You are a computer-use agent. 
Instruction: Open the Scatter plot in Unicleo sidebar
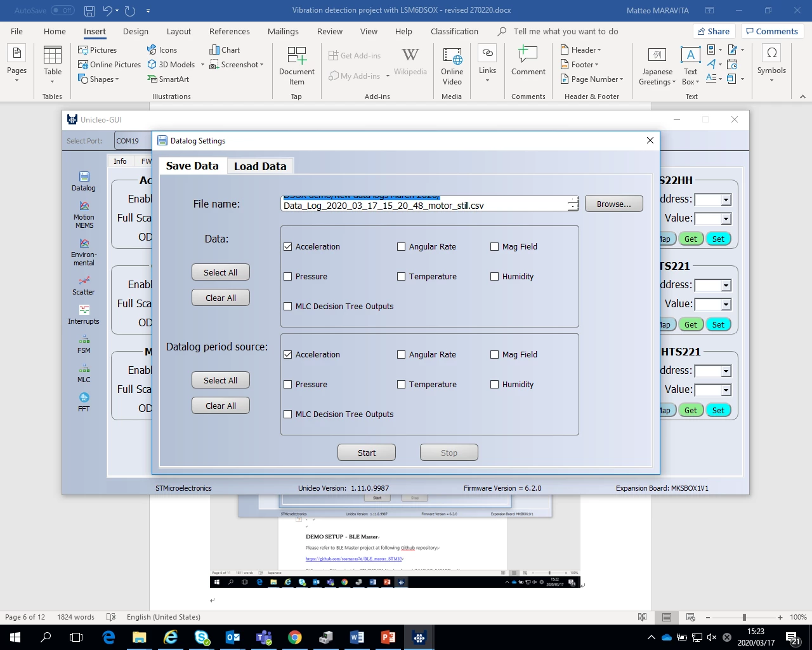tap(84, 286)
